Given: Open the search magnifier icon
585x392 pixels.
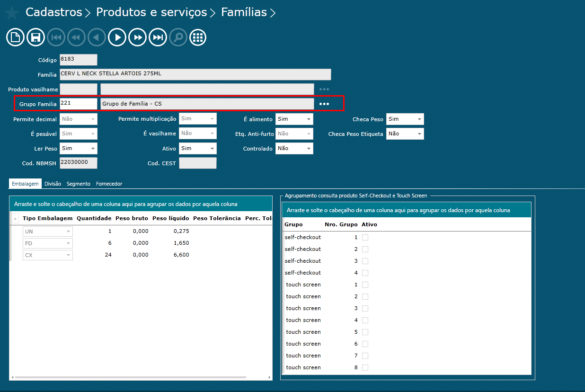Looking at the screenshot, I should click(178, 37).
